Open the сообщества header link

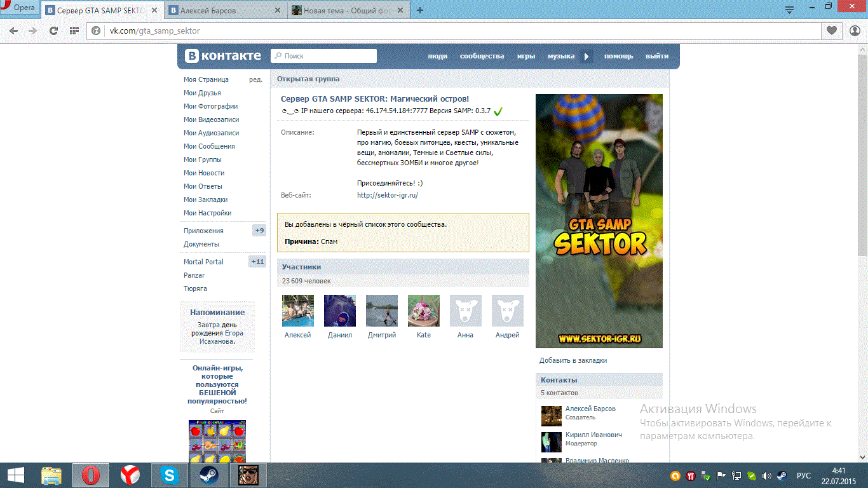click(x=482, y=56)
